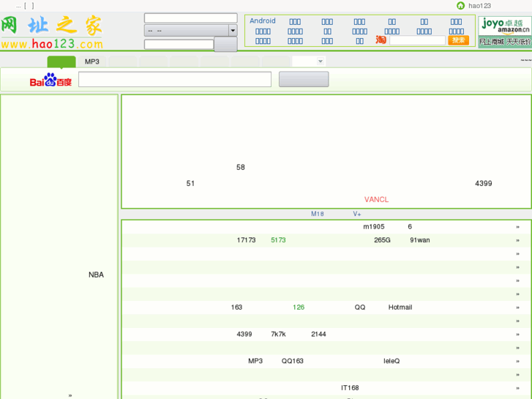The height and width of the screenshot is (399, 532).
Task: Click the gray login button beside password field
Action: [x=225, y=44]
